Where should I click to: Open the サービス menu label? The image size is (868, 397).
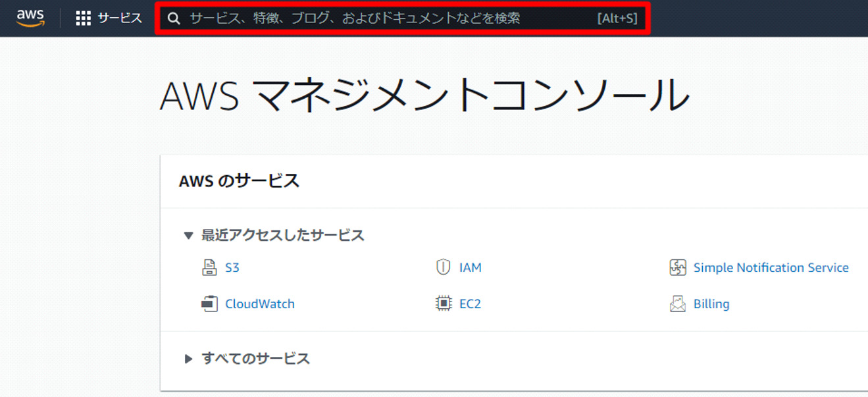(120, 18)
